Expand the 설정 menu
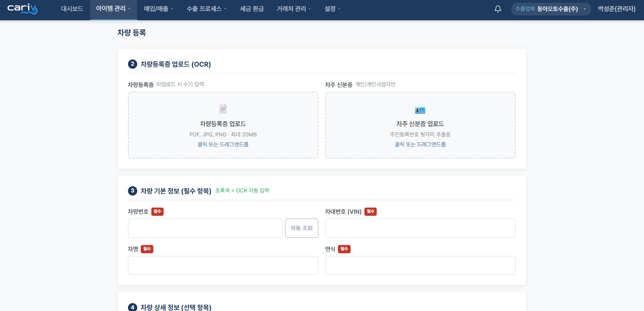The image size is (644, 311). (x=332, y=9)
